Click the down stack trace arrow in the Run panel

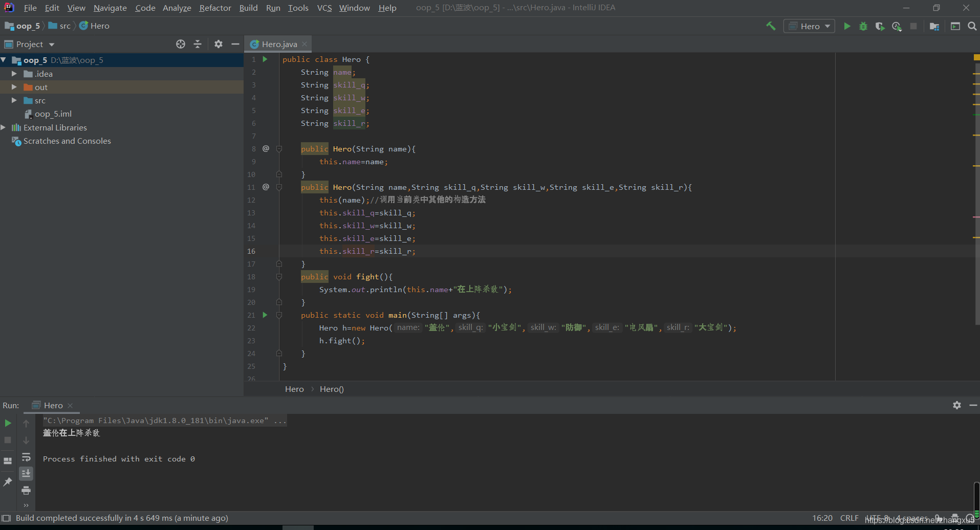[26, 440]
